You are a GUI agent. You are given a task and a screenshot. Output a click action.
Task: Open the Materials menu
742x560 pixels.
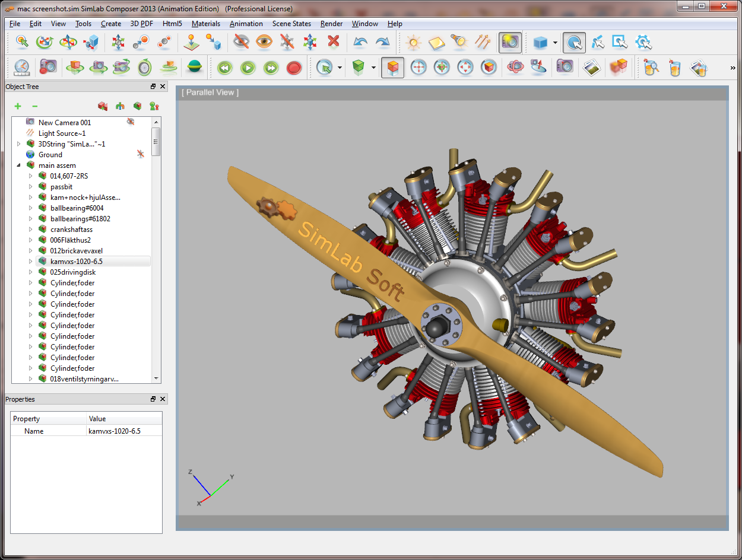(x=206, y=24)
